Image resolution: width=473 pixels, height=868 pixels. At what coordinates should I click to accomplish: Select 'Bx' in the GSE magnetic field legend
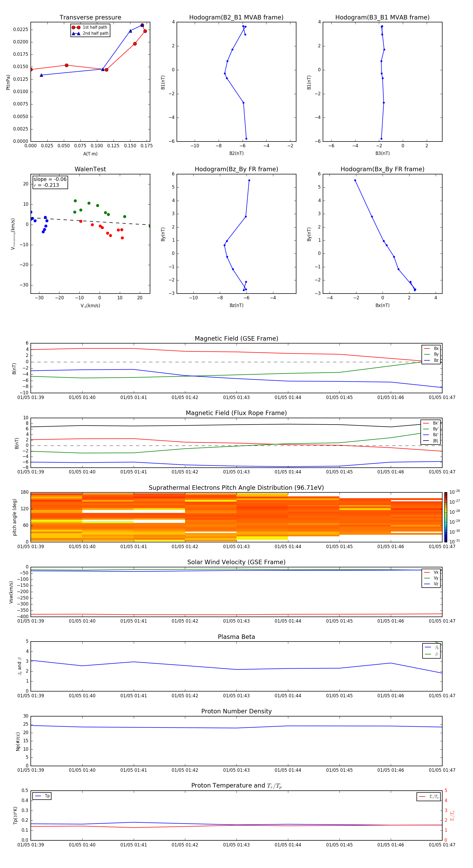431,349
